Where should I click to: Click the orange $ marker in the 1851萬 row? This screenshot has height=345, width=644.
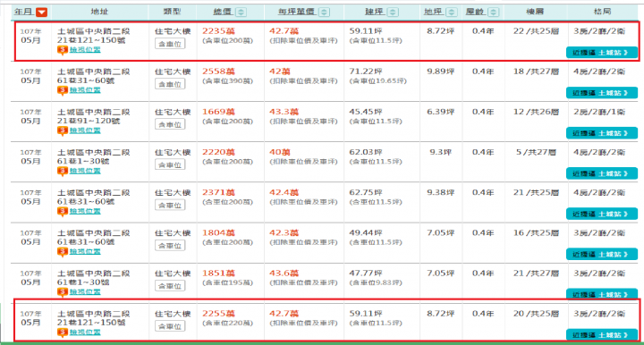pyautogui.click(x=63, y=292)
